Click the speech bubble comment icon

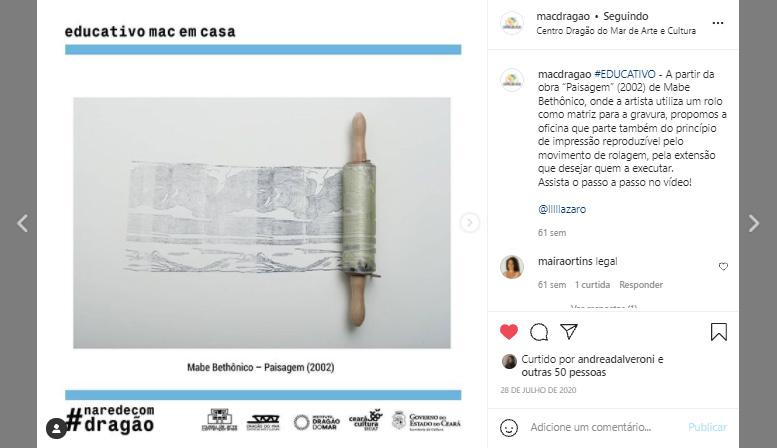[539, 332]
